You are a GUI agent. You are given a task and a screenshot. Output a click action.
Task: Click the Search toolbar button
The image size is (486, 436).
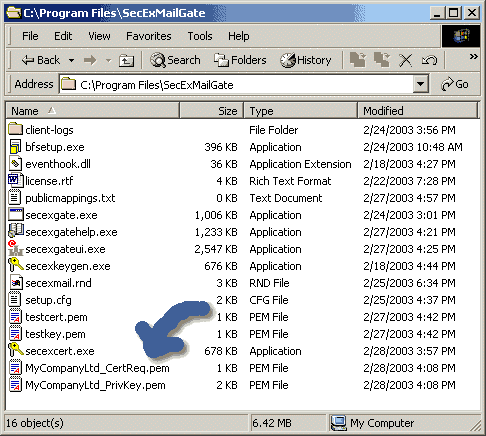(x=175, y=60)
